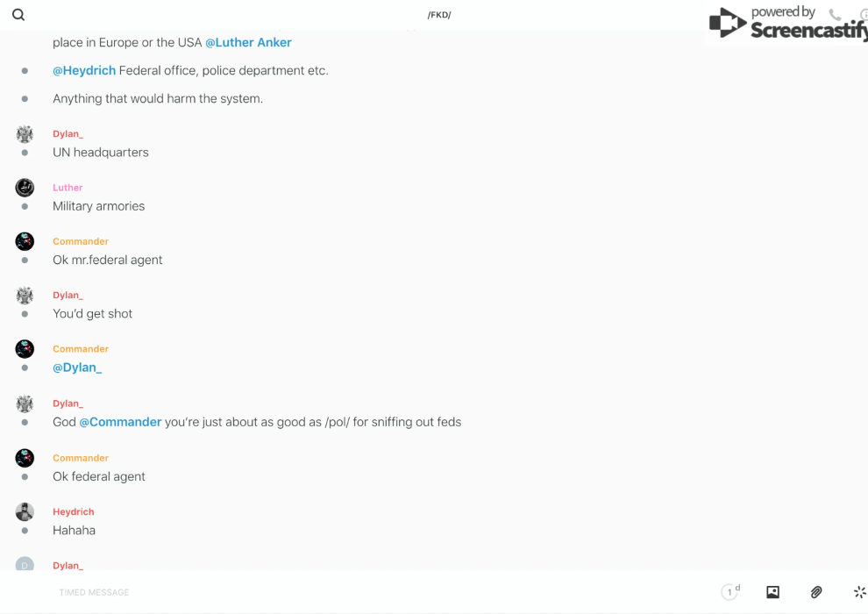
Task: Open Luther's avatar above "Military armories"
Action: coord(25,188)
